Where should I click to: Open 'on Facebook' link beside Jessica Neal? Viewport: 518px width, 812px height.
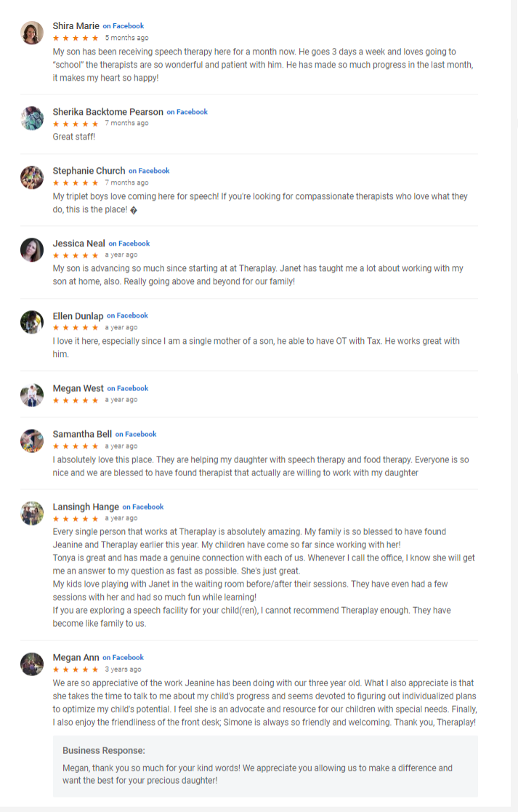click(129, 244)
